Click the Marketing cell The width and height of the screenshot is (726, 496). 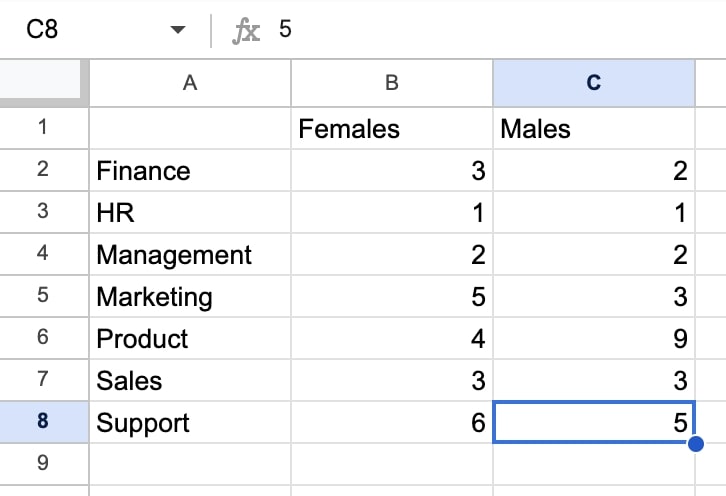pyautogui.click(x=190, y=296)
